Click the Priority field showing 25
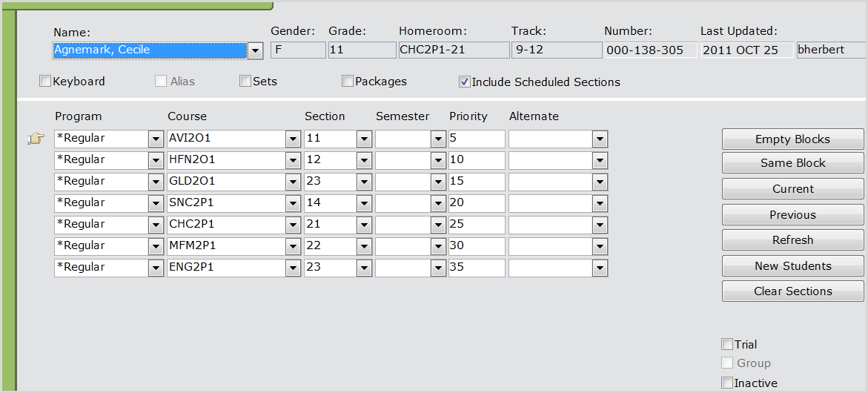 point(476,225)
